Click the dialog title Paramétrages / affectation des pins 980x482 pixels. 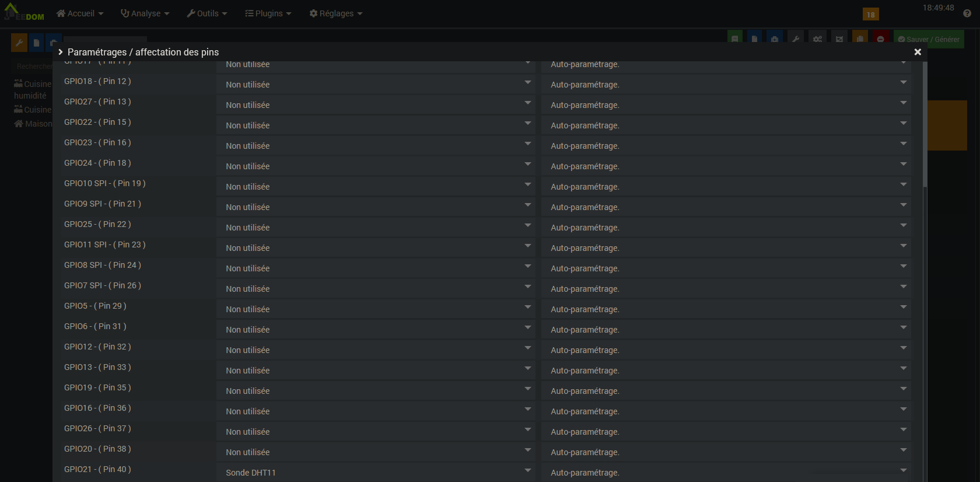tap(143, 52)
